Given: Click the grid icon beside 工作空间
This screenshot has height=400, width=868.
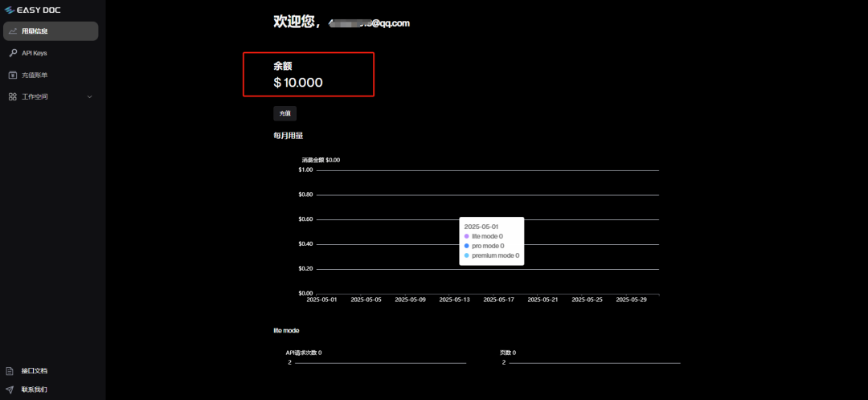Looking at the screenshot, I should 13,97.
